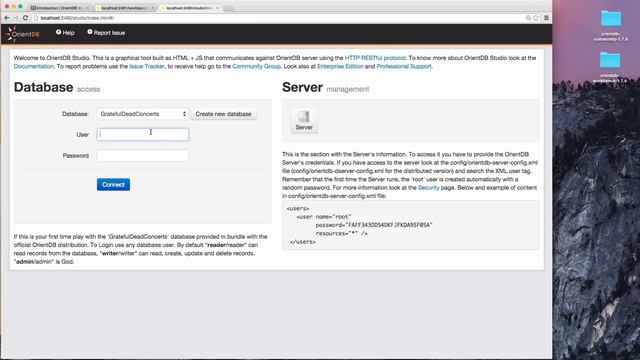This screenshot has width=640, height=360.
Task: Bookmark page using the star icon
Action: pos(536,18)
